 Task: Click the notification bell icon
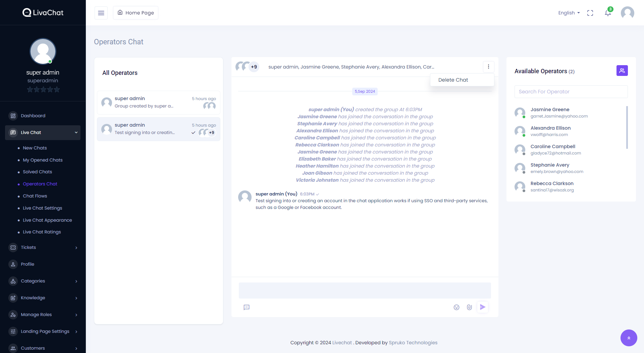pyautogui.click(x=607, y=12)
